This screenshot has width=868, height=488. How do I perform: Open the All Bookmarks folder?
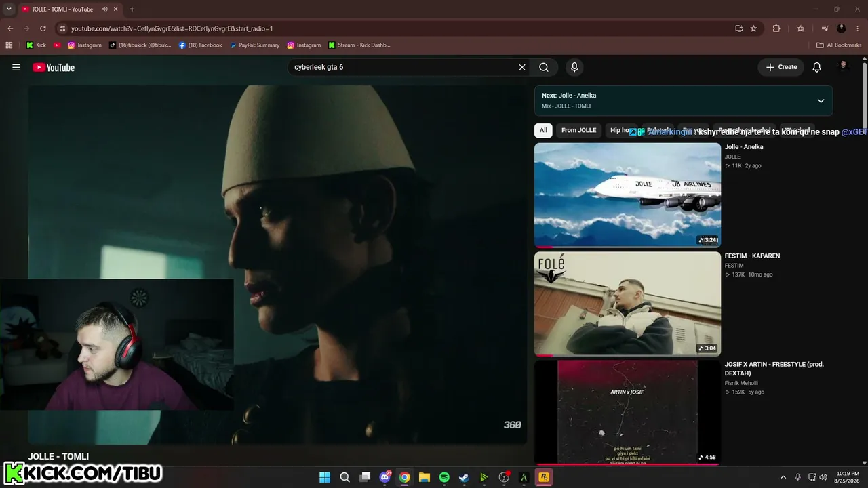click(839, 45)
